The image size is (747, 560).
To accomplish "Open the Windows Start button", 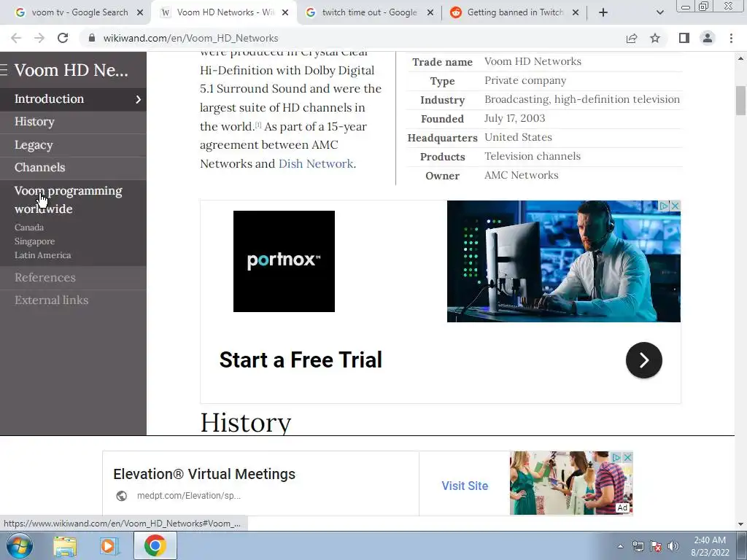I will (18, 545).
